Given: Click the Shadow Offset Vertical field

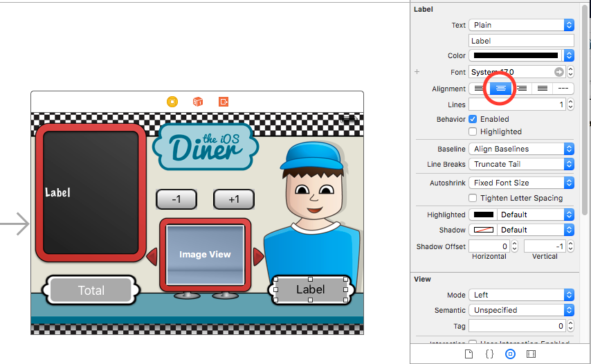Looking at the screenshot, I should (x=545, y=246).
